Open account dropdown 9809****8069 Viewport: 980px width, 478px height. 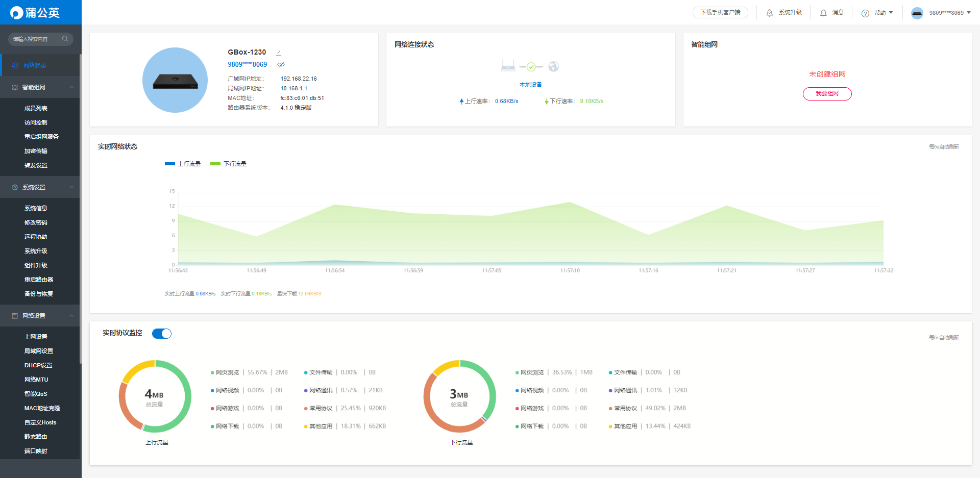pyautogui.click(x=941, y=13)
